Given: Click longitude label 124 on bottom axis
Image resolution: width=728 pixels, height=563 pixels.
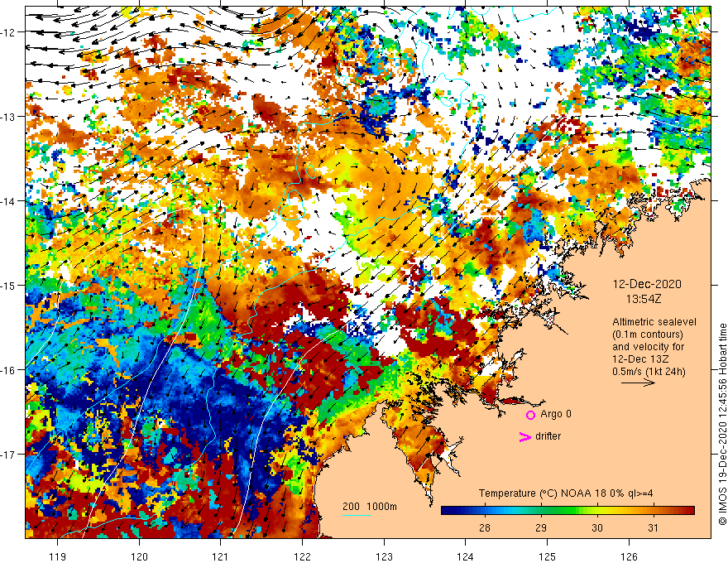Looking at the screenshot, I should [x=466, y=556].
